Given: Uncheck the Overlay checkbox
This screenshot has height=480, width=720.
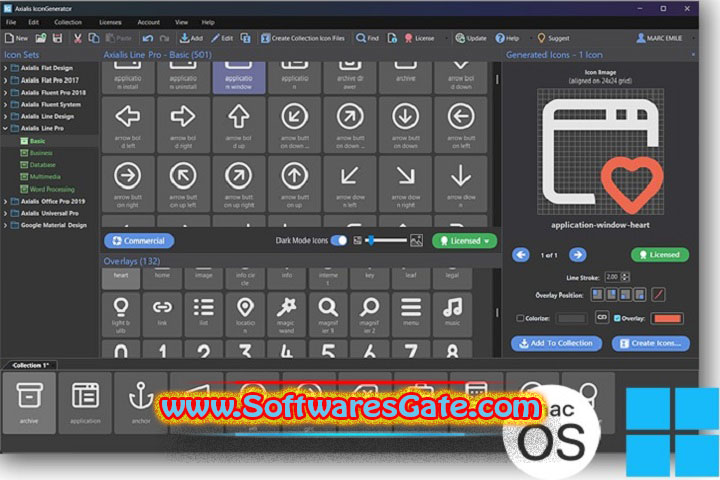Looking at the screenshot, I should [x=617, y=318].
